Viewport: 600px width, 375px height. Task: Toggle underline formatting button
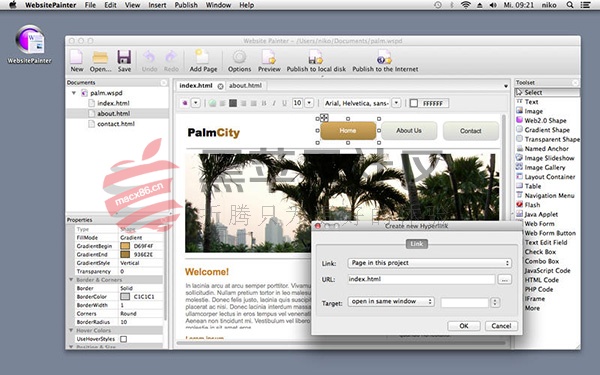(284, 103)
